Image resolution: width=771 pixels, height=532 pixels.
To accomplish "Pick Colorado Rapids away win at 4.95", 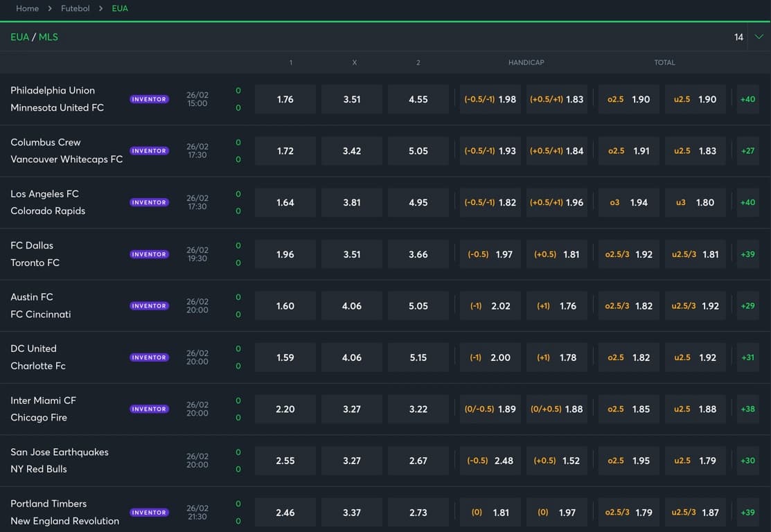I will 418,202.
